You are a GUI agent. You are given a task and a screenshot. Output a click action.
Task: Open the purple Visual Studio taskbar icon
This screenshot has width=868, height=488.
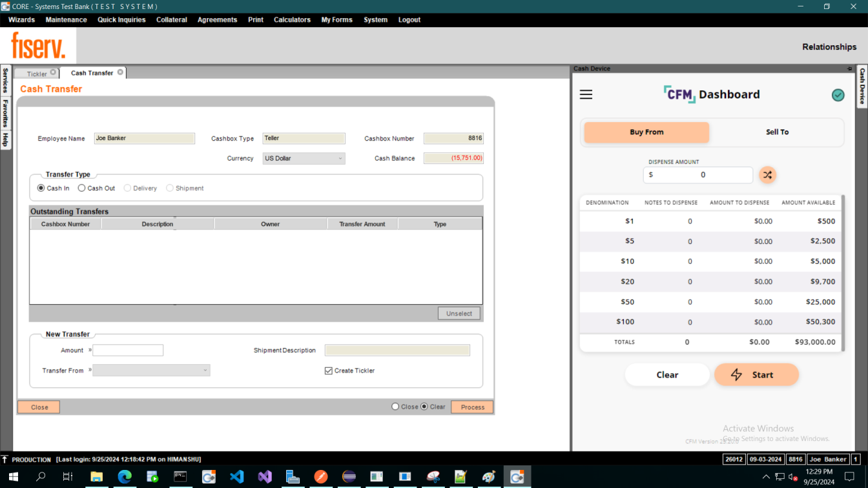(265, 477)
